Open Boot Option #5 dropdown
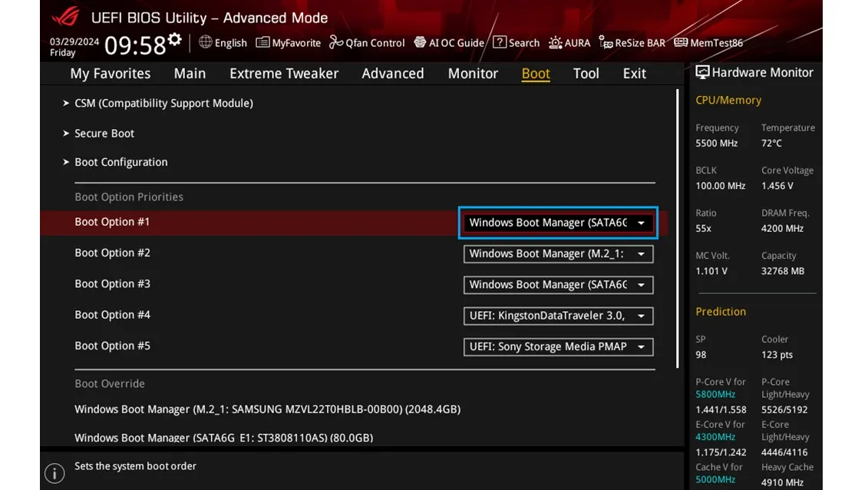This screenshot has height=490, width=868. [x=558, y=346]
